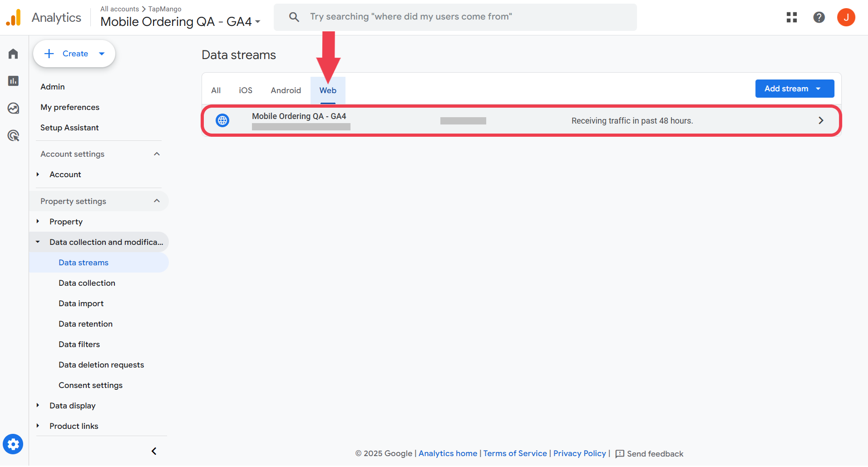The width and height of the screenshot is (868, 467).
Task: Click Receiving traffic in past 48 hours text
Action: pyautogui.click(x=632, y=121)
